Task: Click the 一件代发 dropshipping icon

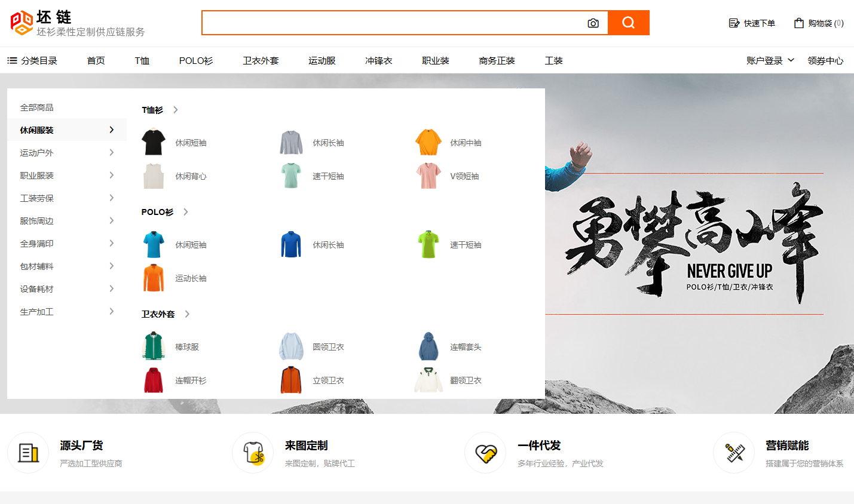Action: pyautogui.click(x=485, y=452)
